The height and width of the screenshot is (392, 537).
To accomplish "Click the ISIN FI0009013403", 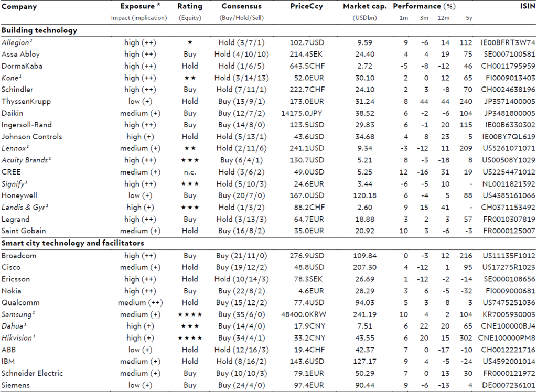I will point(510,78).
